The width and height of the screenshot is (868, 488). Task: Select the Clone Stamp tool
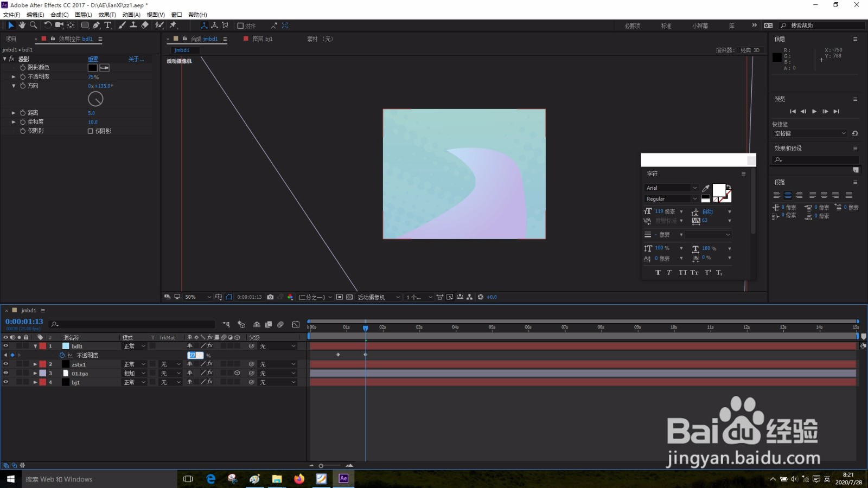133,25
